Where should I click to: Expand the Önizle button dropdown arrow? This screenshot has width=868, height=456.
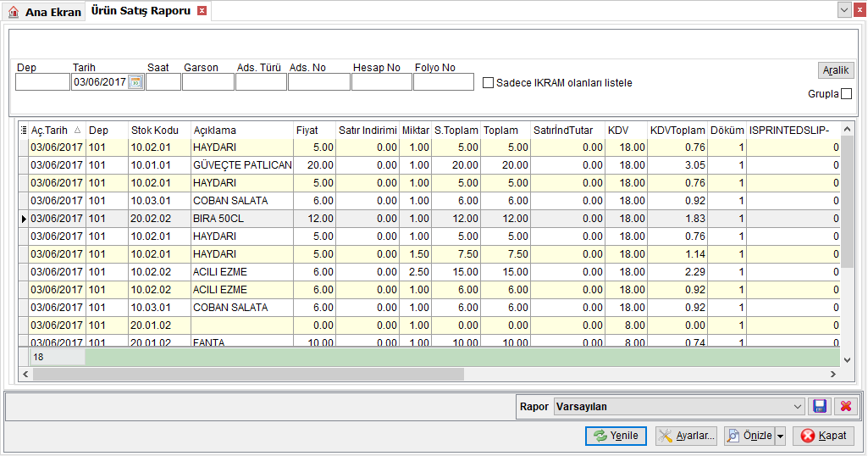click(780, 436)
